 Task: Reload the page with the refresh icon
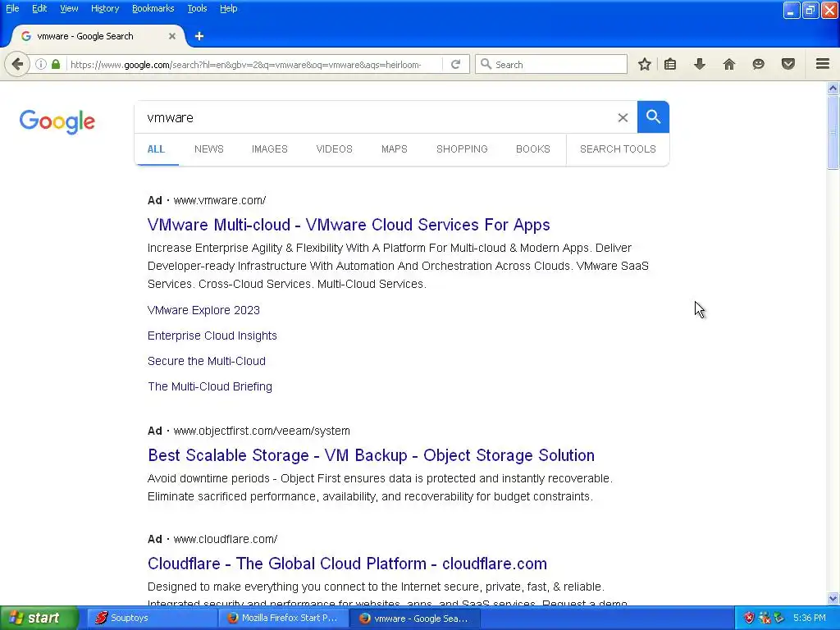[x=456, y=64]
